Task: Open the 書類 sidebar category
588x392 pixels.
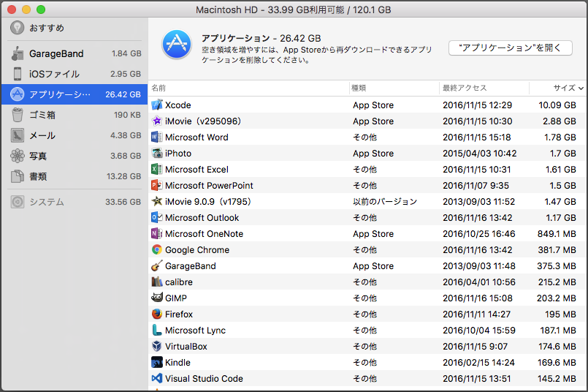Action: pos(38,176)
